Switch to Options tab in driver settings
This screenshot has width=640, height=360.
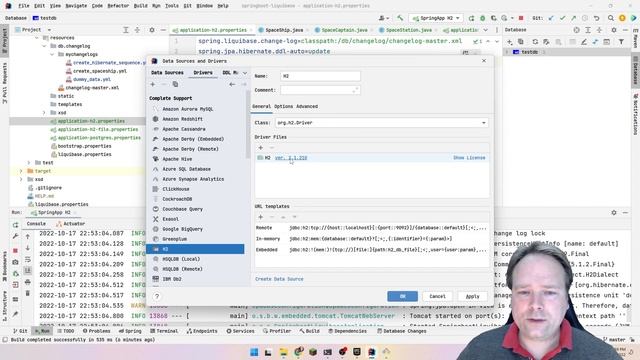(x=283, y=107)
